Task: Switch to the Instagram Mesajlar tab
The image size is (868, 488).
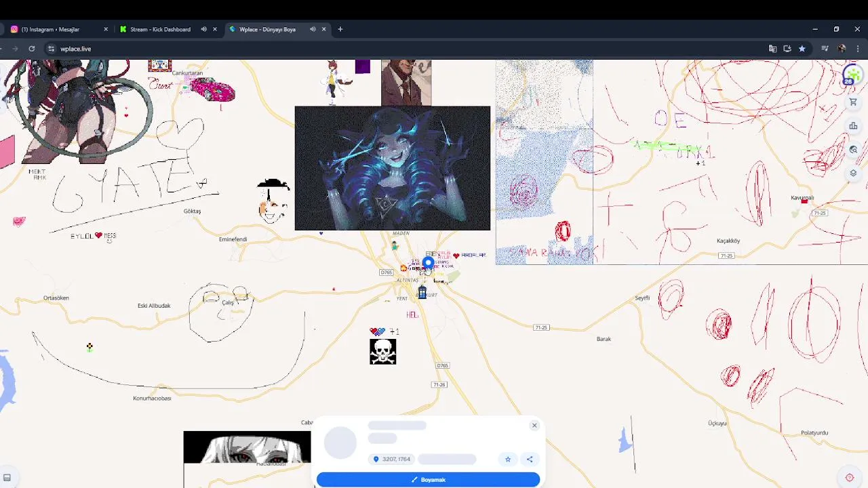Action: pos(60,29)
